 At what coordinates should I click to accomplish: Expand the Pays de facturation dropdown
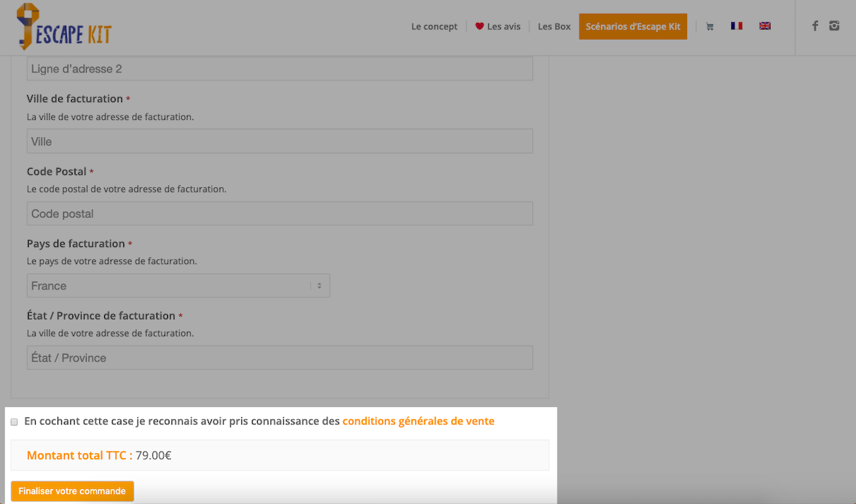(179, 286)
